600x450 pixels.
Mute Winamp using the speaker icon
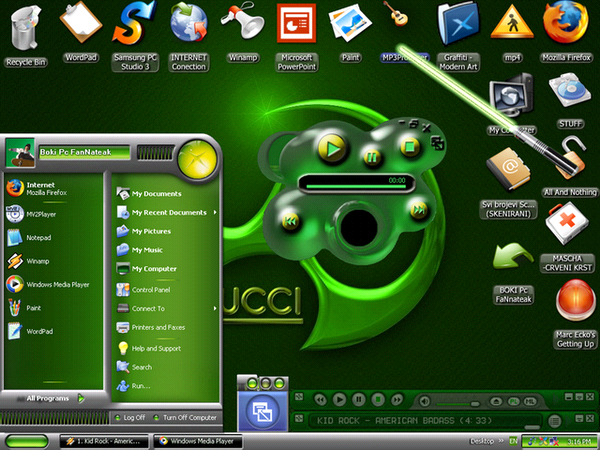pyautogui.click(x=424, y=401)
